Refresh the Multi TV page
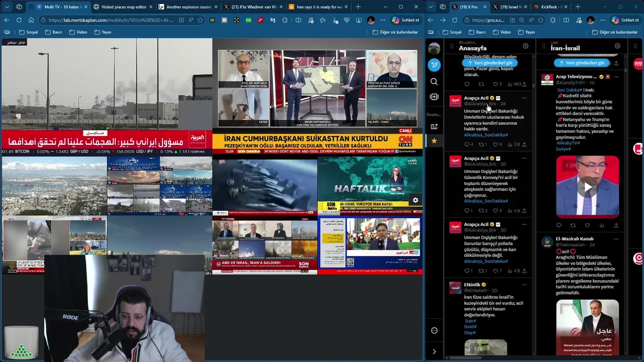 coord(19,20)
